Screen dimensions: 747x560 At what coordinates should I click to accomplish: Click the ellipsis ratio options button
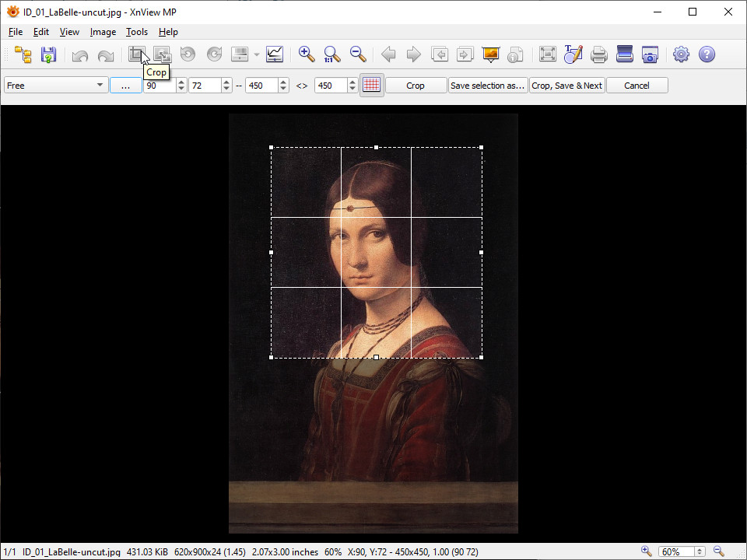pos(125,86)
